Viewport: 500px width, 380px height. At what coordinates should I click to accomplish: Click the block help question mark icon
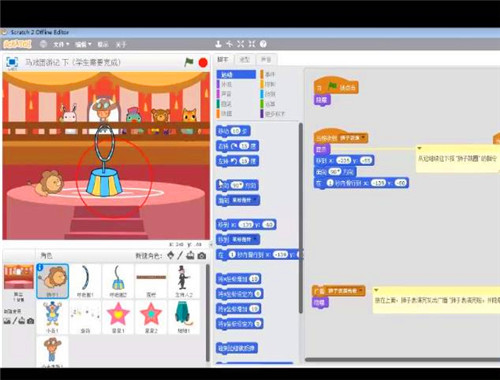pyautogui.click(x=263, y=44)
